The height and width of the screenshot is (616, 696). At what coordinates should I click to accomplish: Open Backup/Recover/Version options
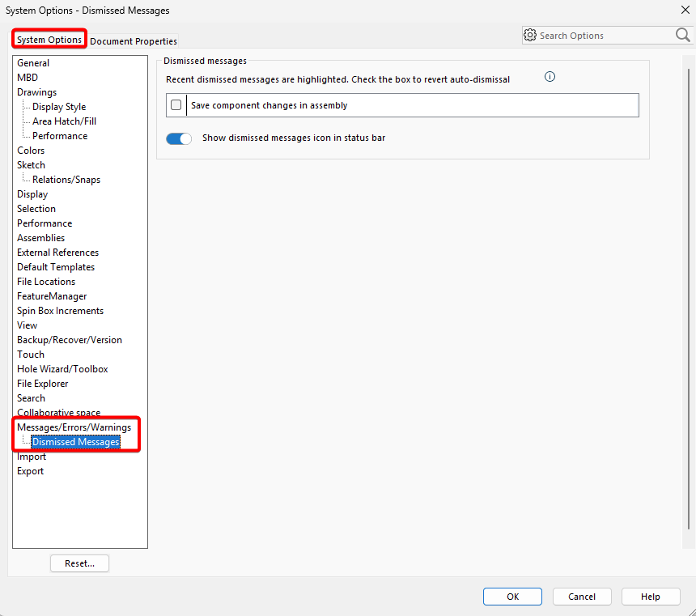[70, 340]
